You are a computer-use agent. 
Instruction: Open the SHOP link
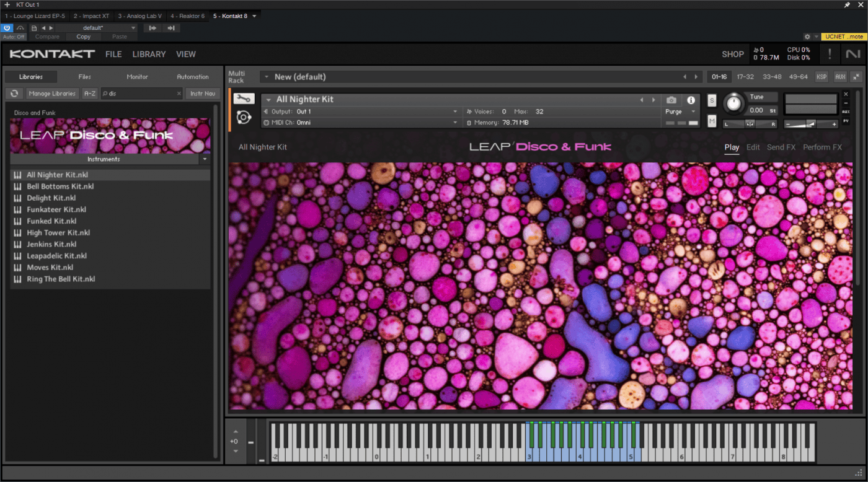pos(733,55)
